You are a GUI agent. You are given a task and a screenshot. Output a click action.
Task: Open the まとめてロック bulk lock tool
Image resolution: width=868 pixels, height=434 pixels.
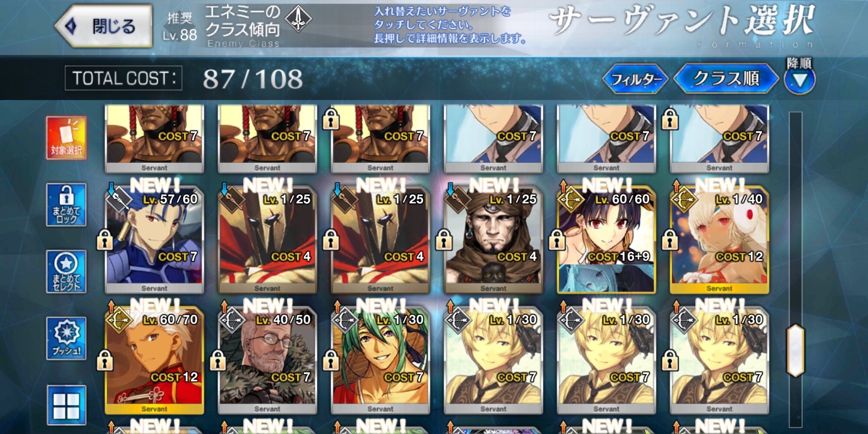[x=66, y=204]
